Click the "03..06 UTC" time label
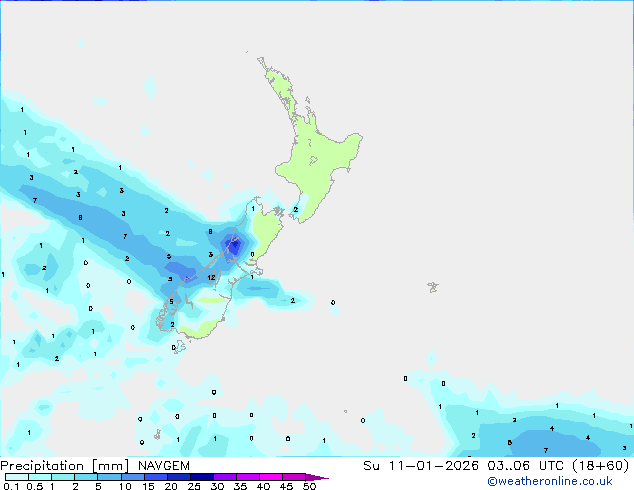The height and width of the screenshot is (490, 634). [526, 466]
